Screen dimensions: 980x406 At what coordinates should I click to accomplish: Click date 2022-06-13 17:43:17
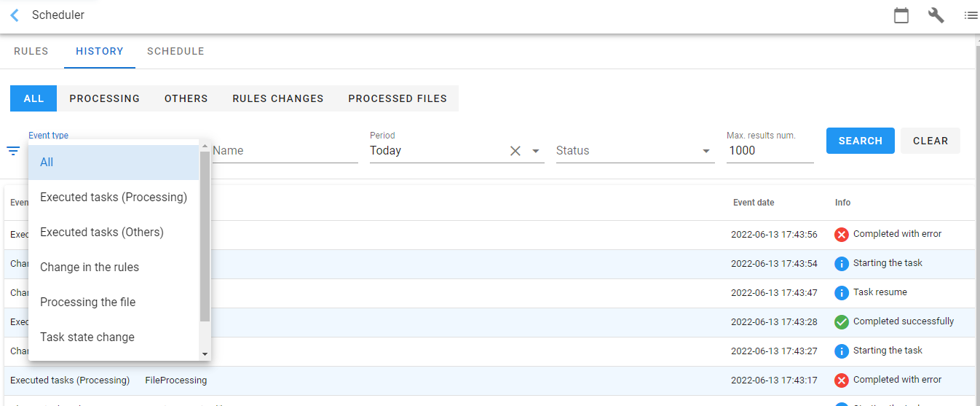(774, 380)
